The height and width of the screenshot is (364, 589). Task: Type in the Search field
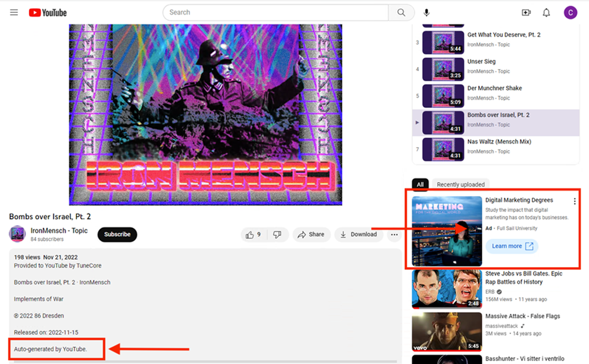pos(275,13)
